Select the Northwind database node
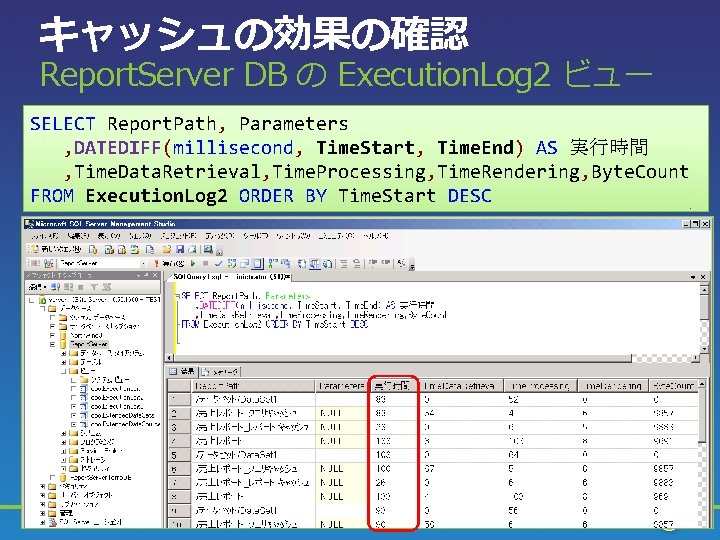 coord(86,336)
